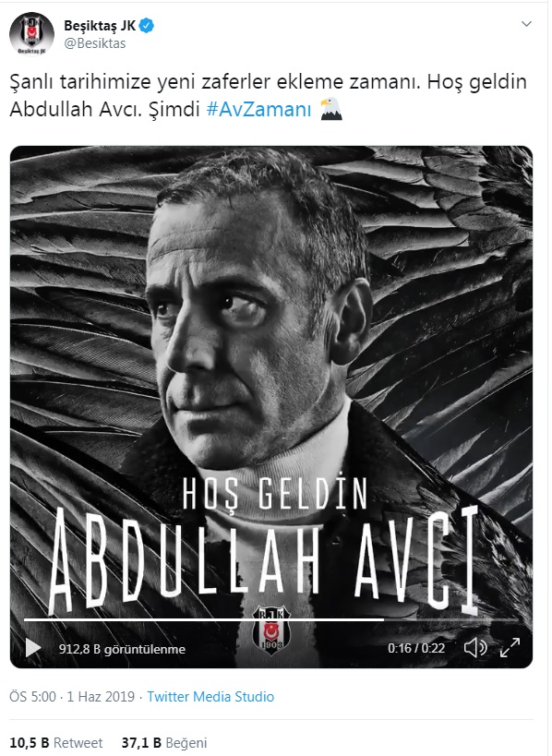Click the tweet timestamp ÖS 5:00 · 1 Haz 2019

[72, 697]
